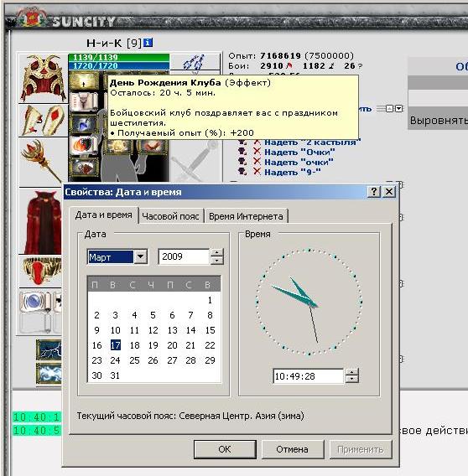Click the analog clock face
The height and width of the screenshot is (476, 468).
309,302
